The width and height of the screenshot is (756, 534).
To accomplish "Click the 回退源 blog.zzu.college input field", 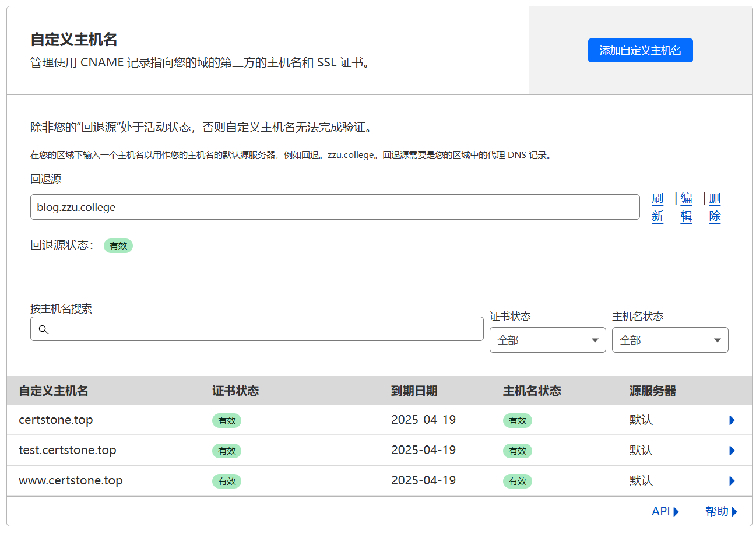I will 335,207.
